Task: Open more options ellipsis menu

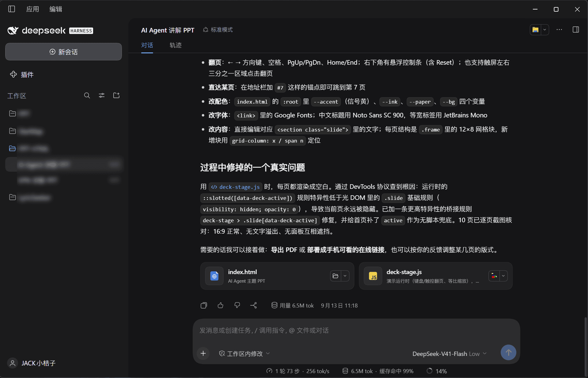Action: [559, 30]
